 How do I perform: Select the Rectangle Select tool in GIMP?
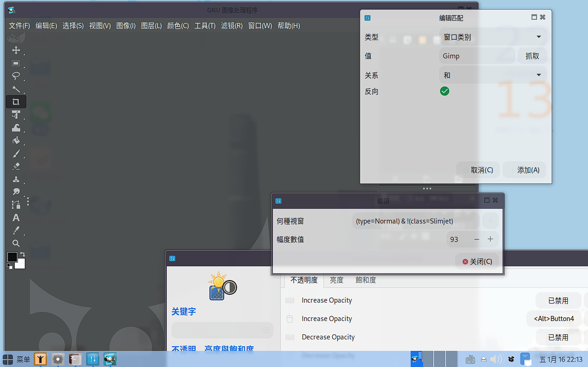tap(16, 63)
